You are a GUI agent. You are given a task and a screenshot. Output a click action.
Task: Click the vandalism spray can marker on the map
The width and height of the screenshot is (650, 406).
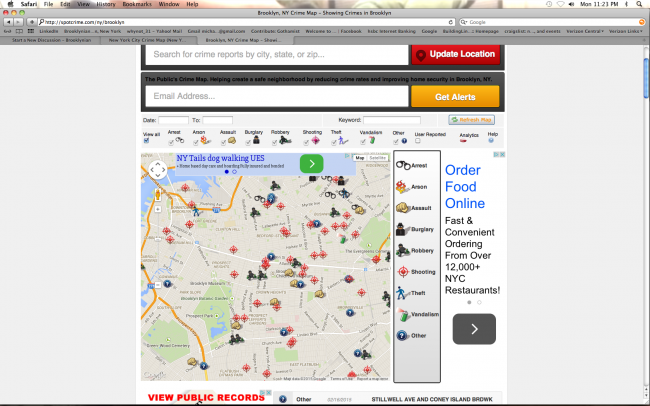[342, 238]
